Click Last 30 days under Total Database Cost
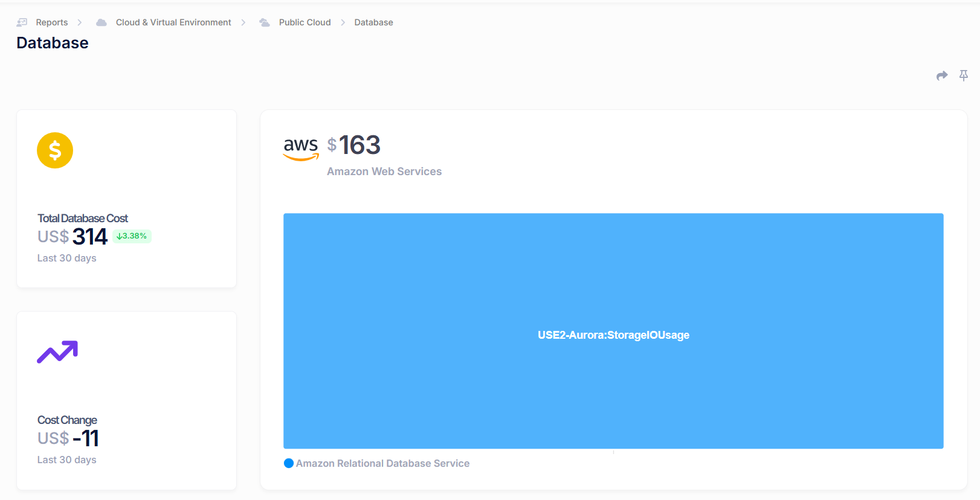Screen dimensions: 980x500 click(x=67, y=258)
